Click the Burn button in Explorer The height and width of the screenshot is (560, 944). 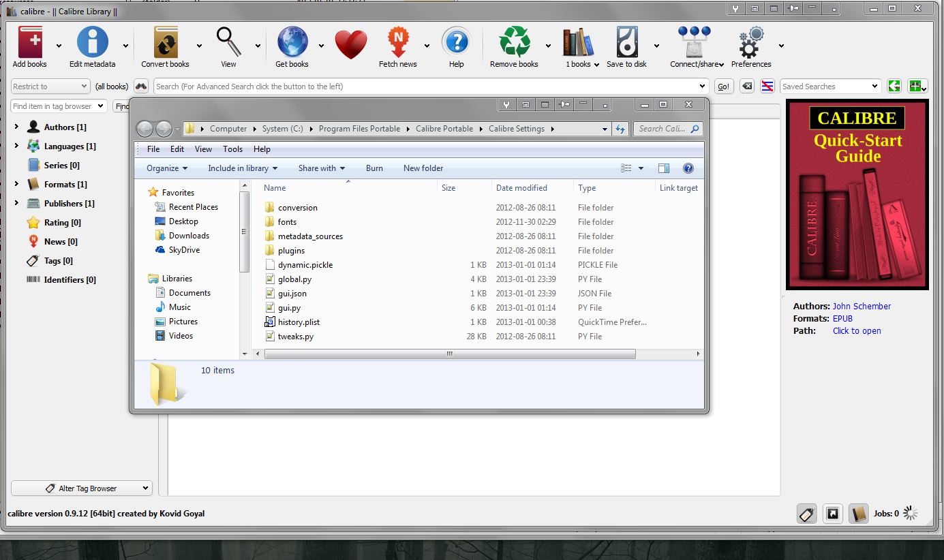pos(374,168)
